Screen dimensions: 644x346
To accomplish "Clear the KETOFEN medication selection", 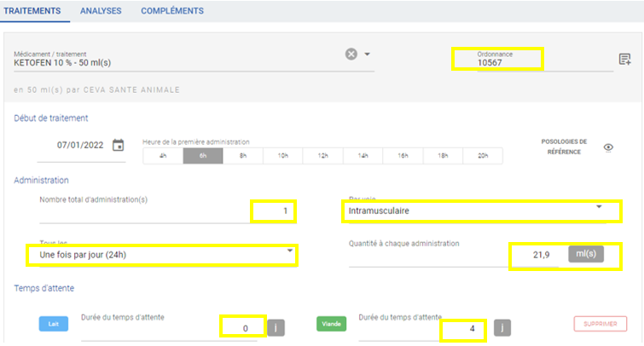I will click(x=351, y=55).
